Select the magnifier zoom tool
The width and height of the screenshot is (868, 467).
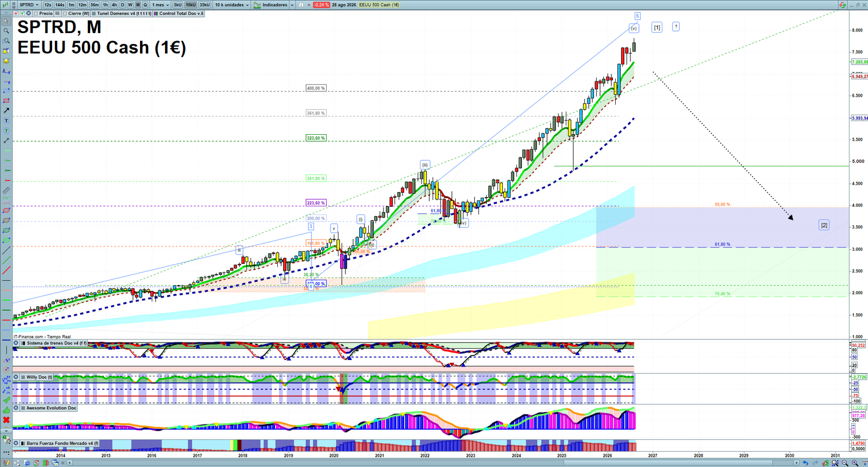coord(7,30)
